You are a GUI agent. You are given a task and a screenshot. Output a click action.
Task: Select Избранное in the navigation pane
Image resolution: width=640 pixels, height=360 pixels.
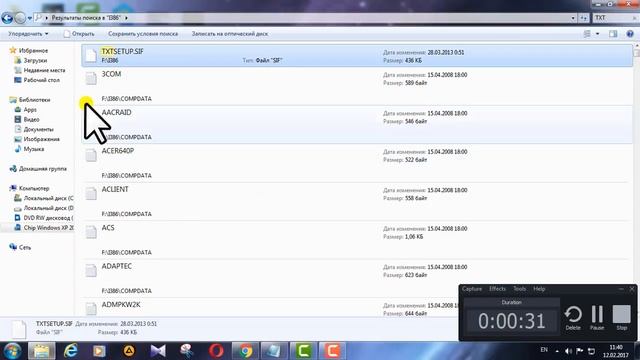click(x=29, y=51)
